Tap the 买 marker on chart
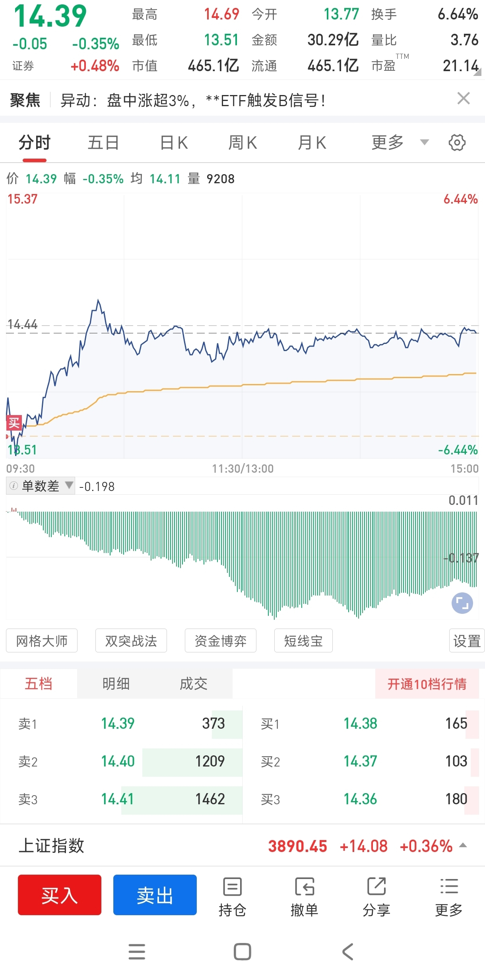This screenshot has width=485, height=980. tap(14, 423)
